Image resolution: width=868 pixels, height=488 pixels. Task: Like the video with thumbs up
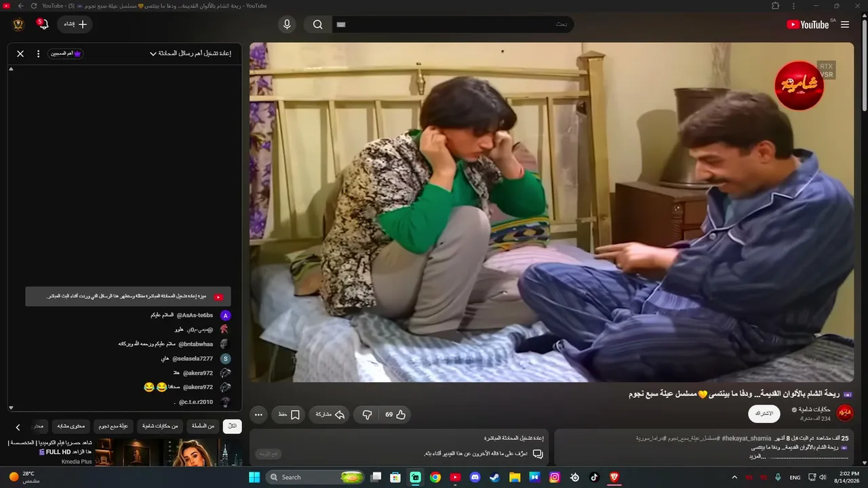tap(395, 414)
